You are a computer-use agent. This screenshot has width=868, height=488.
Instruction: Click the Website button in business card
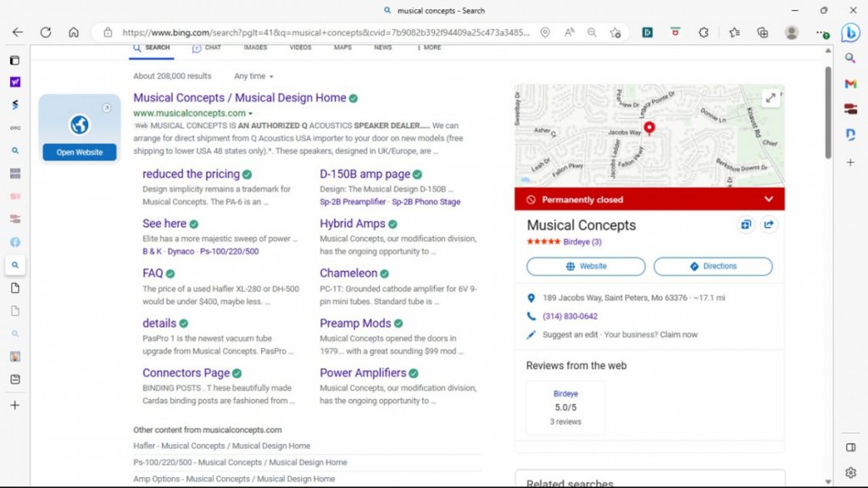pyautogui.click(x=586, y=266)
